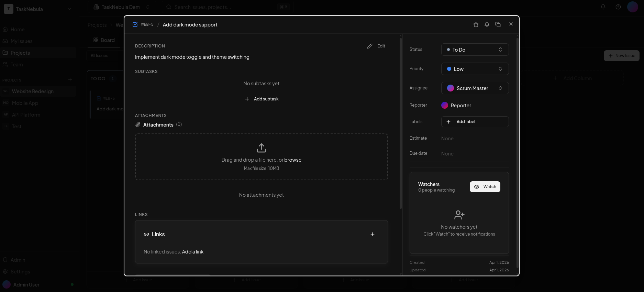
Task: Click the My Issues inbox icon in sidebar
Action: [x=5, y=41]
